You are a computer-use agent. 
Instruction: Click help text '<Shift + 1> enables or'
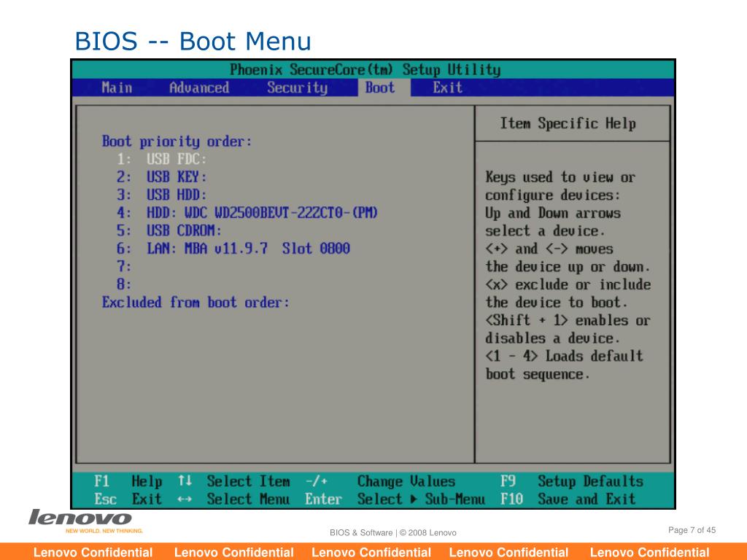click(x=568, y=320)
